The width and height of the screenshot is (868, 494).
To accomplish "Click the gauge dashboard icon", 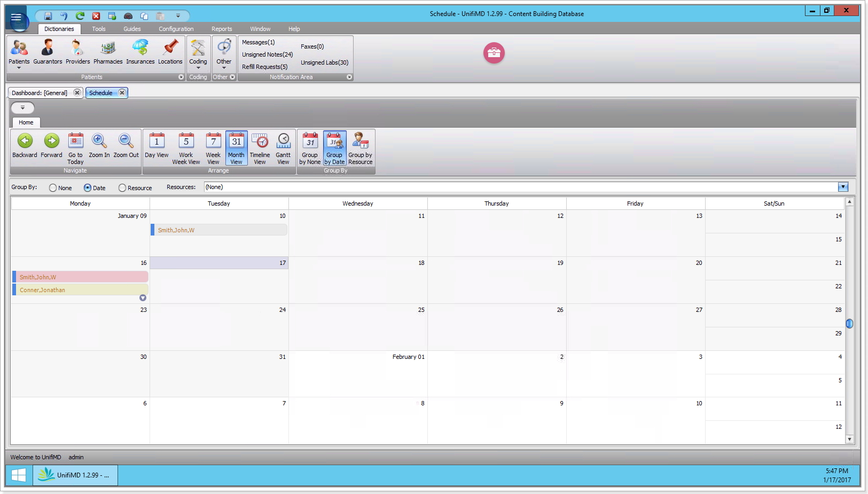I will click(x=128, y=16).
